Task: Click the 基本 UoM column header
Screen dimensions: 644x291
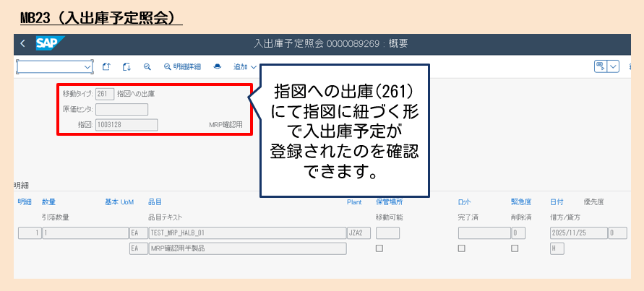Action: (x=119, y=202)
